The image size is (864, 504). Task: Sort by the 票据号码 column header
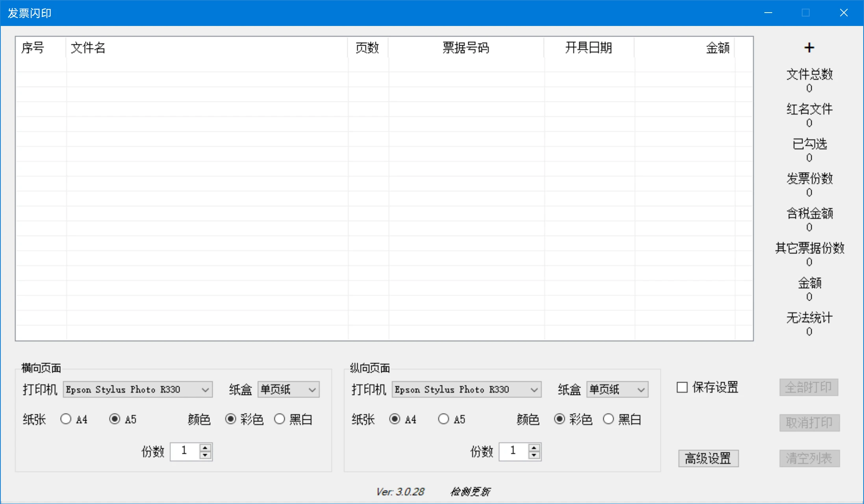click(x=466, y=48)
